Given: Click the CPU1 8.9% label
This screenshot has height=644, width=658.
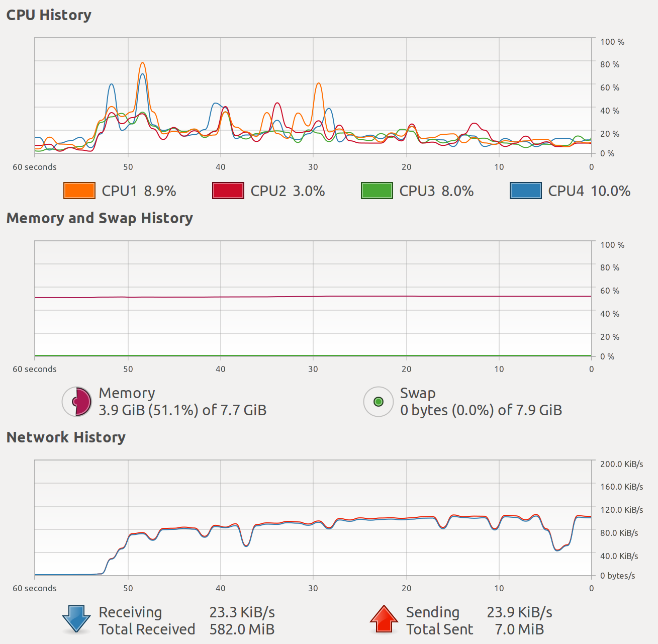Looking at the screenshot, I should 139,191.
